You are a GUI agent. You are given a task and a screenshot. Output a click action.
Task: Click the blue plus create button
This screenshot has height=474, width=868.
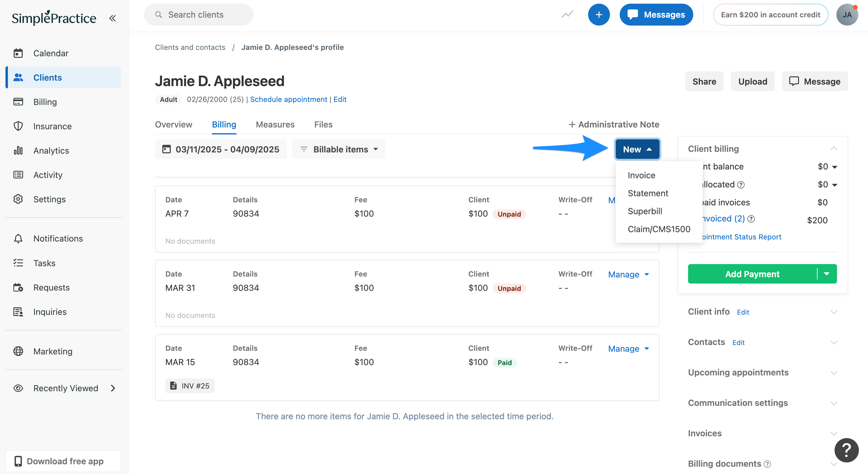pyautogui.click(x=599, y=15)
